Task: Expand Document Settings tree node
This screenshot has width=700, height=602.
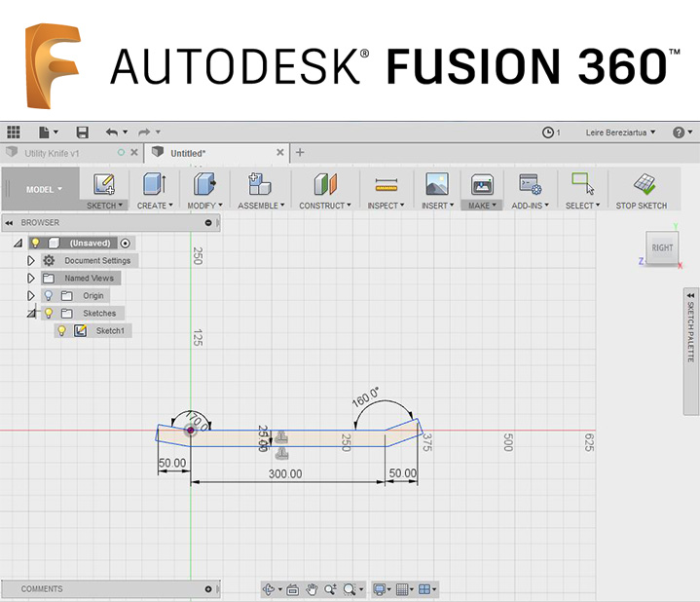Action: [x=31, y=261]
